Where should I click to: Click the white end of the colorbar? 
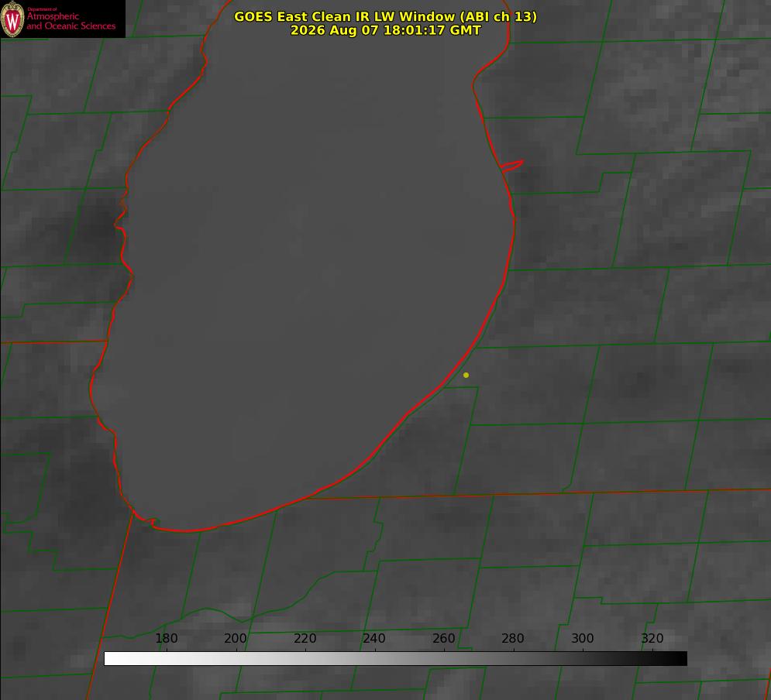(111, 659)
